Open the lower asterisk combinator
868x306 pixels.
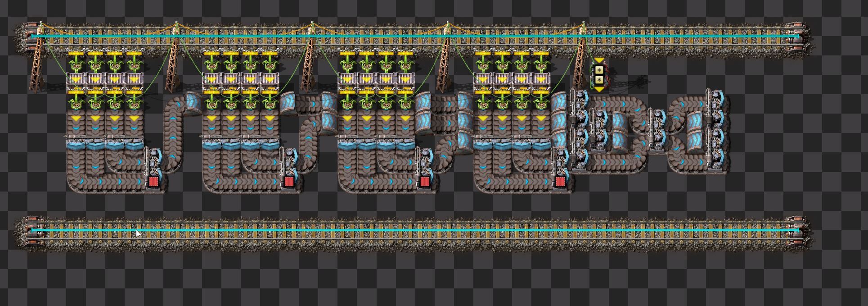[599, 81]
